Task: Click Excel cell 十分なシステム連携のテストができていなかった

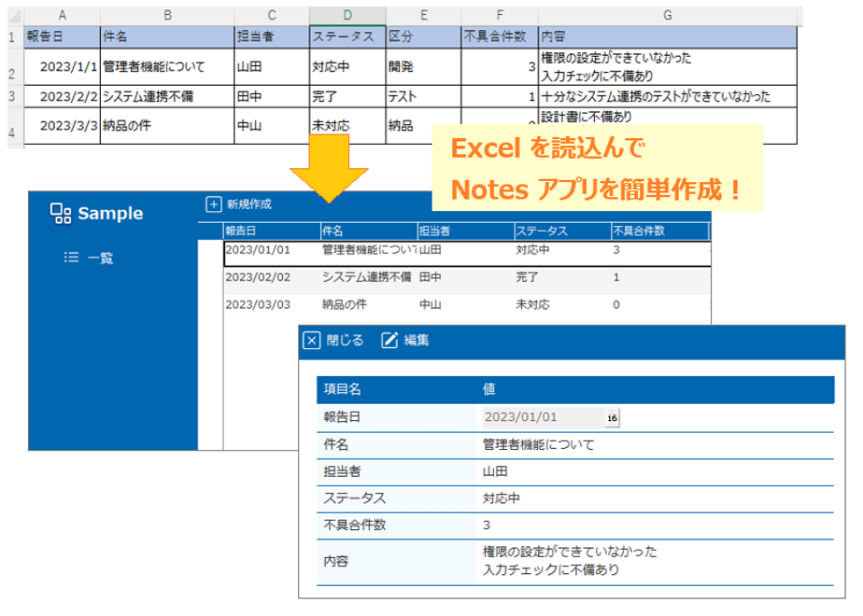Action: [x=667, y=96]
